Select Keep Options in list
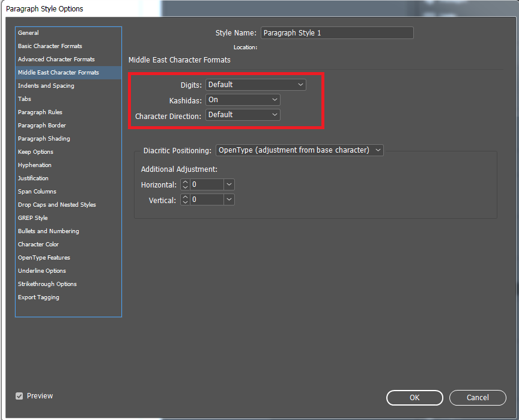519x420 pixels. click(68, 152)
